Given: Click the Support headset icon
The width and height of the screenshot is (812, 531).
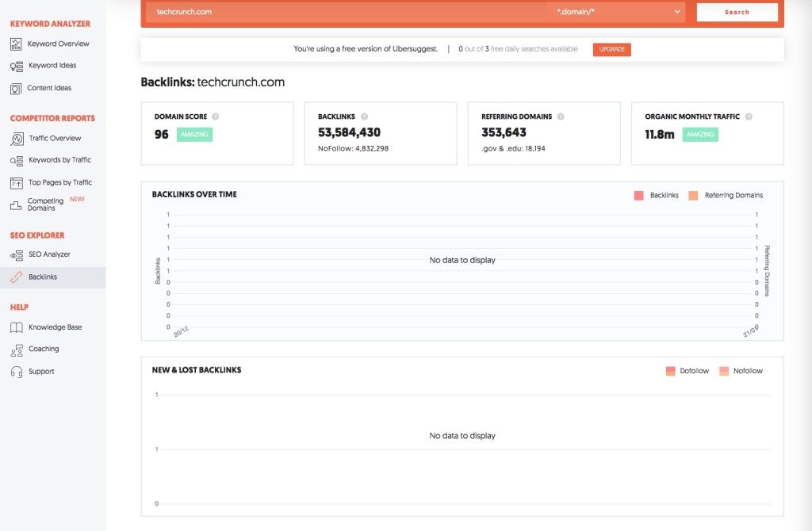Looking at the screenshot, I should pyautogui.click(x=17, y=372).
